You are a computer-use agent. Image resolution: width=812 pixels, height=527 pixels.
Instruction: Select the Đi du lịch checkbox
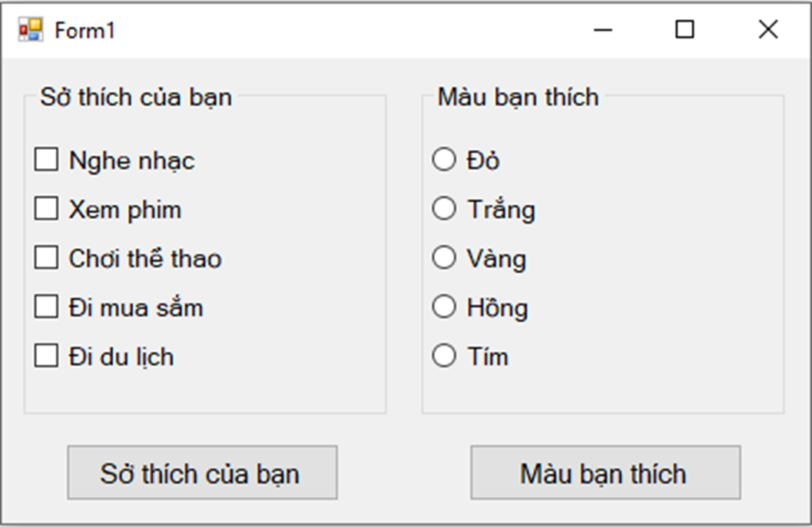pyautogui.click(x=45, y=356)
